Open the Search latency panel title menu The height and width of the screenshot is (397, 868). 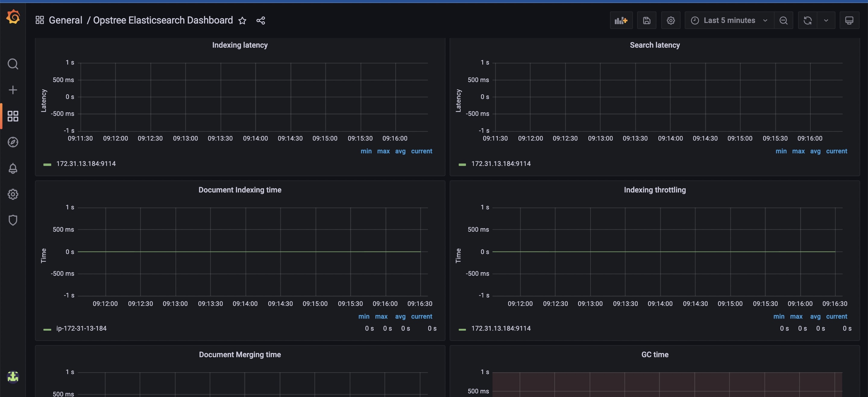tap(654, 45)
